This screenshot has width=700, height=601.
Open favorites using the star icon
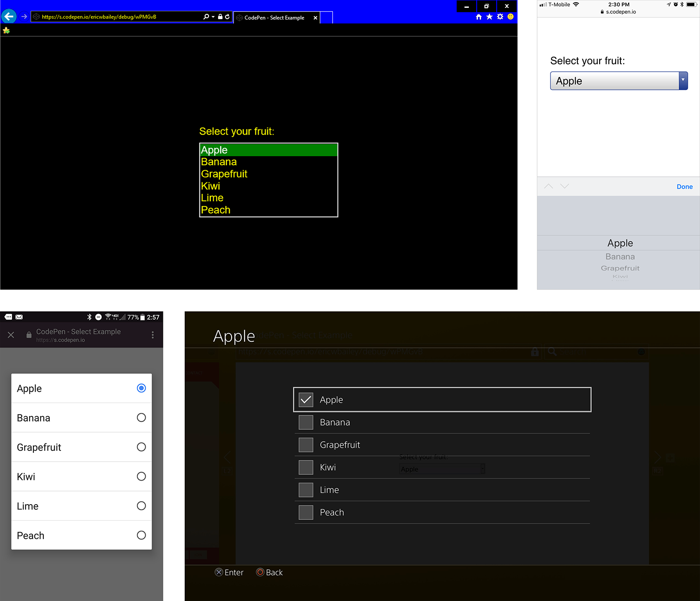pyautogui.click(x=490, y=17)
